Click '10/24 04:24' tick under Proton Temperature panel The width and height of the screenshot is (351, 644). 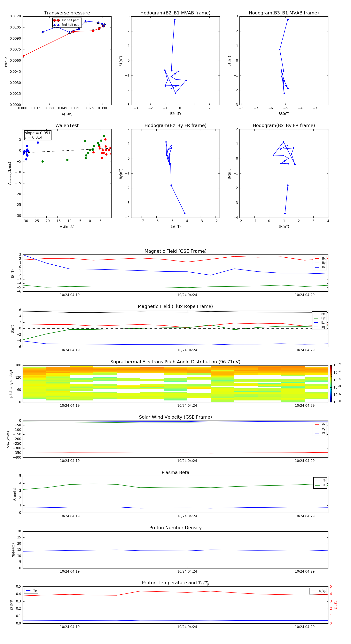click(187, 627)
